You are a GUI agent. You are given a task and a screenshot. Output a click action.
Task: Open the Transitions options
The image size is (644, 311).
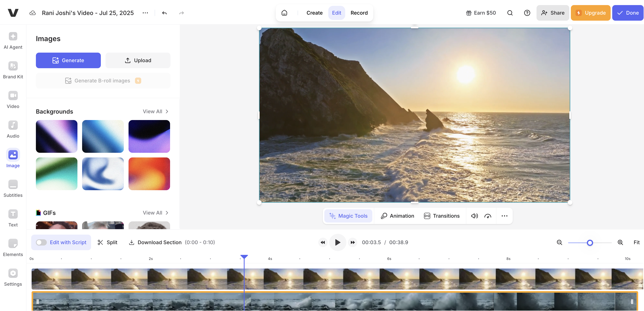point(442,216)
